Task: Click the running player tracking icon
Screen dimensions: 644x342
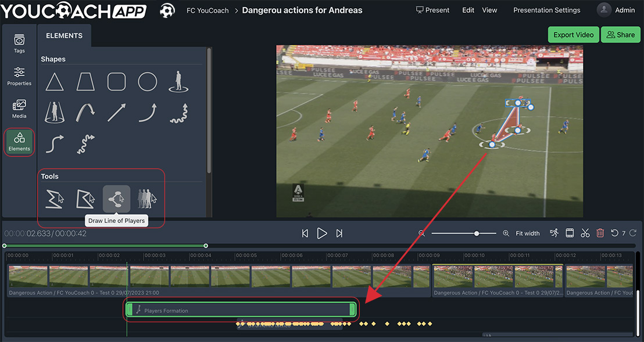Action: click(554, 233)
